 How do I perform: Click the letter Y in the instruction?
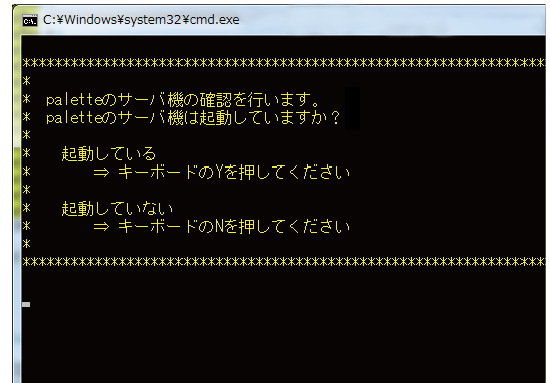(x=219, y=172)
